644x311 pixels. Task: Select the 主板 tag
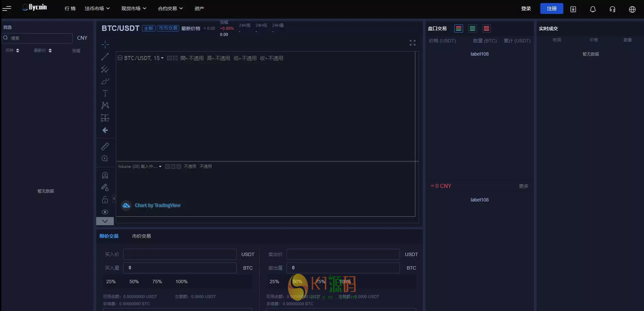[x=148, y=28]
